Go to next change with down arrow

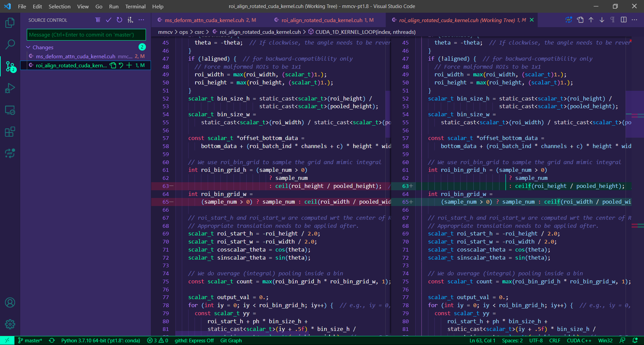click(602, 20)
